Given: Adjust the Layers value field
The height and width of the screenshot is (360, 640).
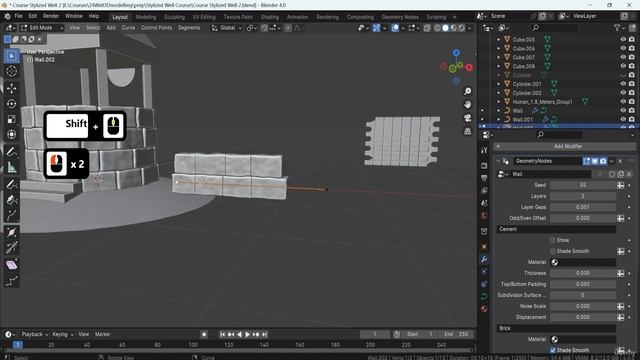Looking at the screenshot, I should click(582, 196).
